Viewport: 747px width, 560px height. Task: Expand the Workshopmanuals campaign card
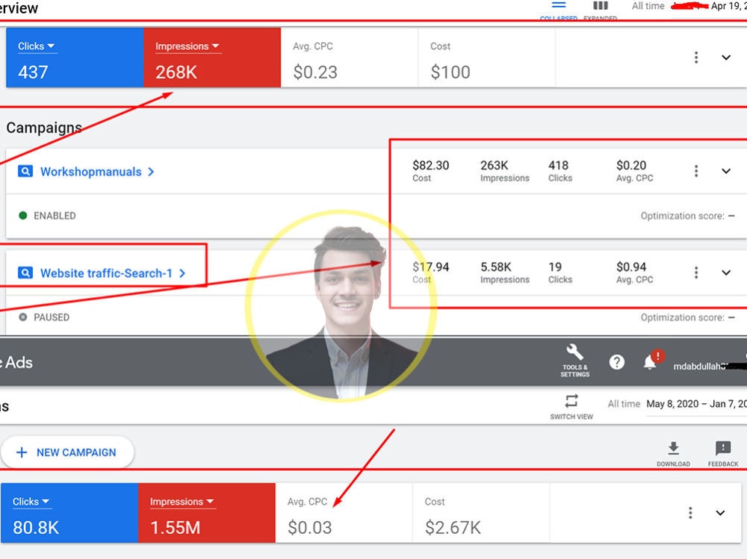tap(725, 171)
